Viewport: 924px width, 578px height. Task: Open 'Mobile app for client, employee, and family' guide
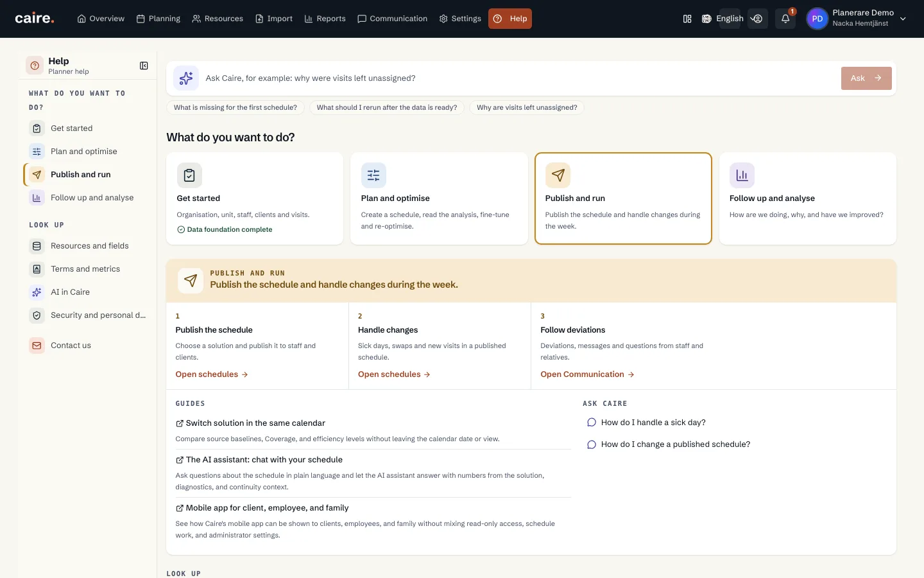262,508
